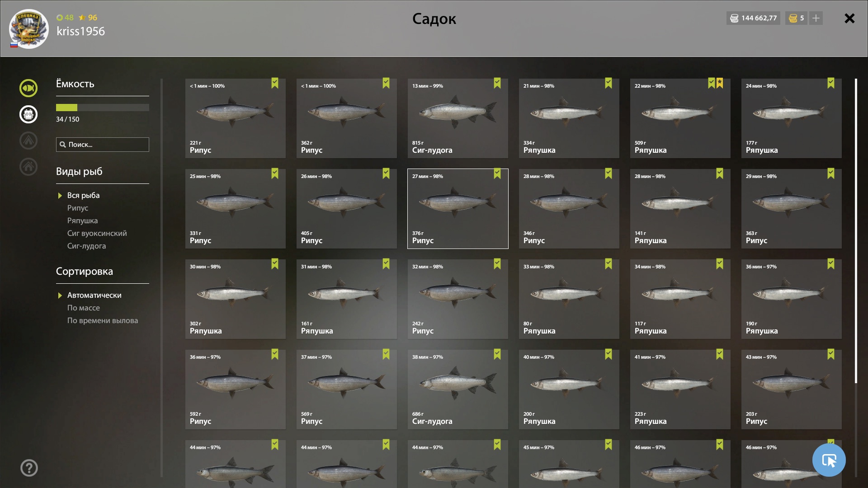Sort fish По массе
This screenshot has width=868, height=488.
(x=84, y=308)
